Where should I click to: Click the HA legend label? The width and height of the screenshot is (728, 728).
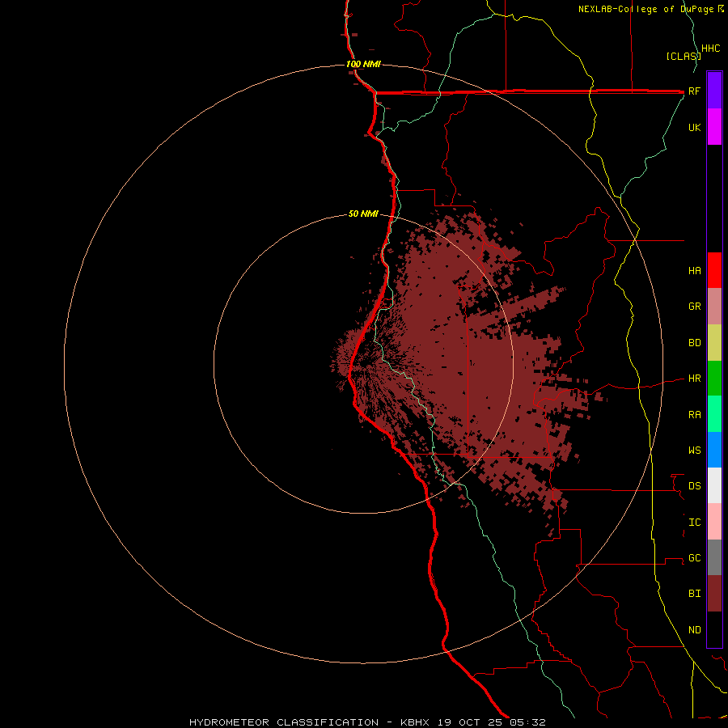coord(694,271)
